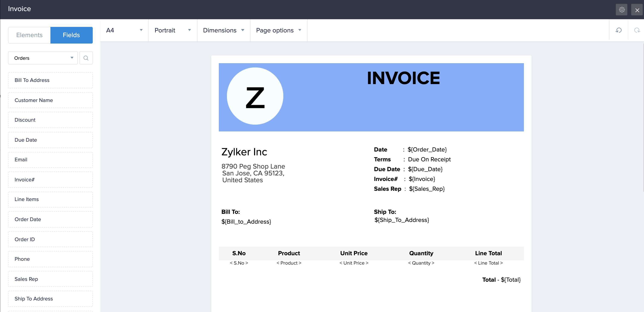Screen dimensions: 644x312
Task: Switch to the Fields tab
Action: [71, 35]
